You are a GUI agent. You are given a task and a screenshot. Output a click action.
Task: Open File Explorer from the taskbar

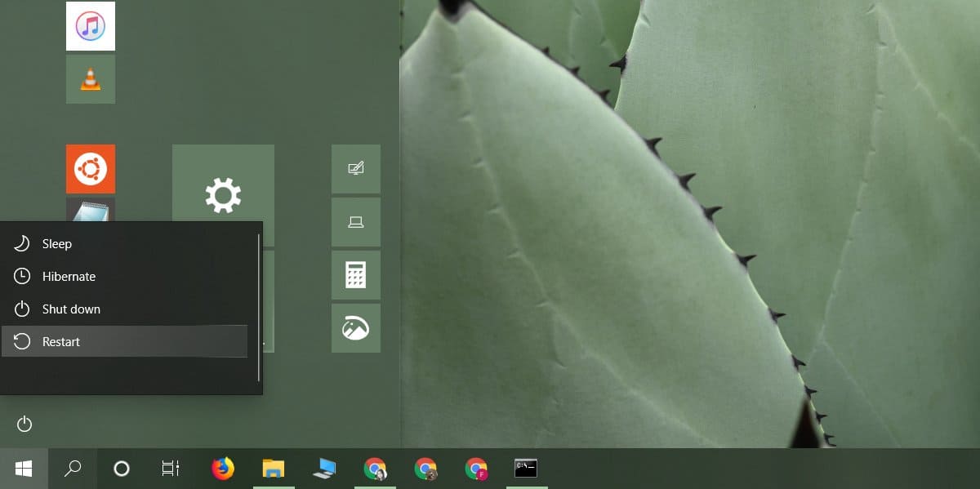274,469
